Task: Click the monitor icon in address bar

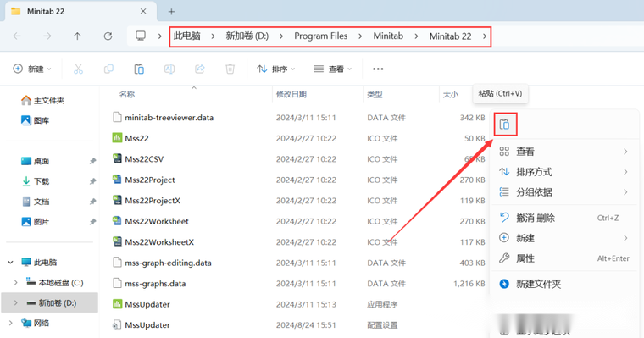Action: point(141,36)
